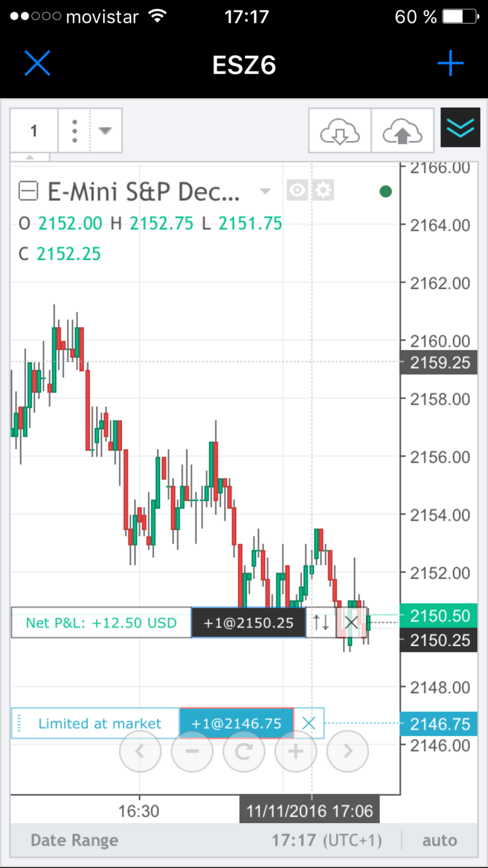The width and height of the screenshot is (488, 868).
Task: Reverse the open position at 2150.25
Action: [x=321, y=622]
